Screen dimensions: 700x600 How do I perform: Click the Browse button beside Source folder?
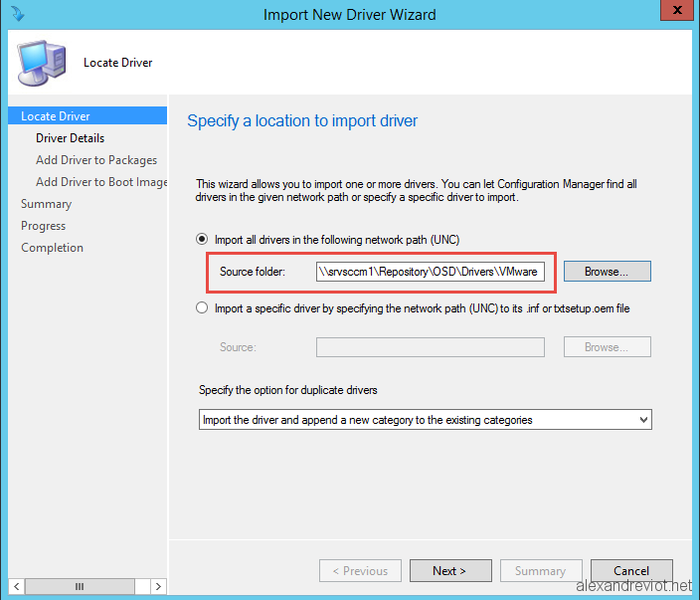[608, 272]
